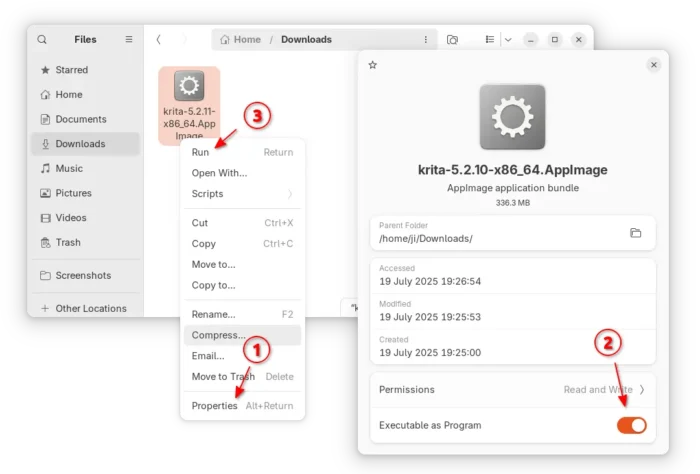Open Other Locations in the sidebar
The image size is (700, 474).
(x=90, y=308)
